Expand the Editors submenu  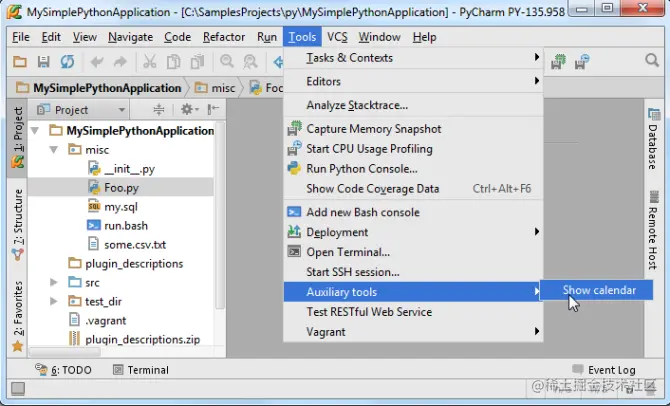click(413, 81)
